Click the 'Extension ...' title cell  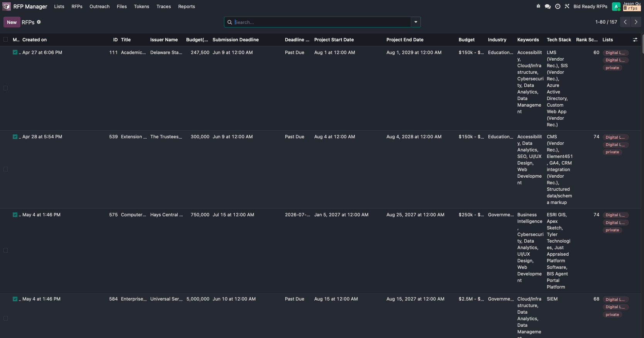(134, 137)
